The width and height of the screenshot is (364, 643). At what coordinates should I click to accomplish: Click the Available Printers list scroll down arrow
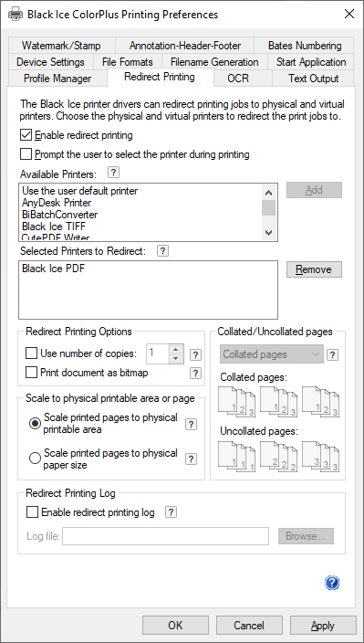pyautogui.click(x=268, y=233)
